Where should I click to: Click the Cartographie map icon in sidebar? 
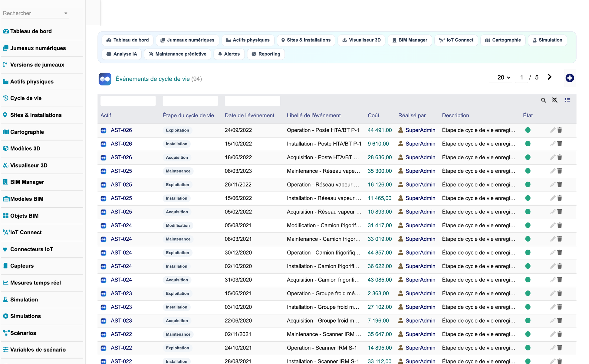coord(6,132)
